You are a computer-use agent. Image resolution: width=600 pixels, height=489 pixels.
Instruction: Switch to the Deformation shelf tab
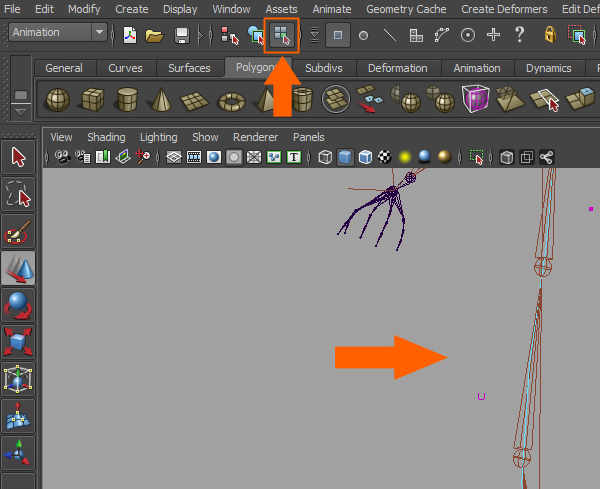[398, 68]
